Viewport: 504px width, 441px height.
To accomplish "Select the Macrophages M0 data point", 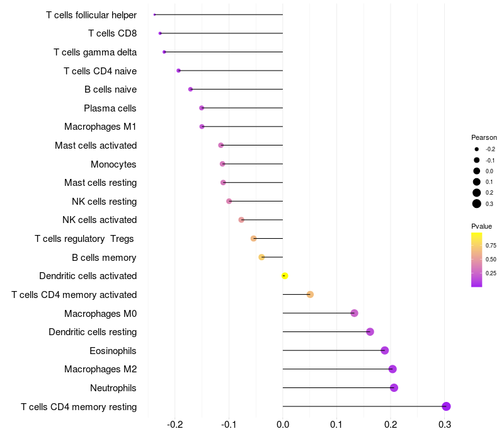I will tap(354, 313).
